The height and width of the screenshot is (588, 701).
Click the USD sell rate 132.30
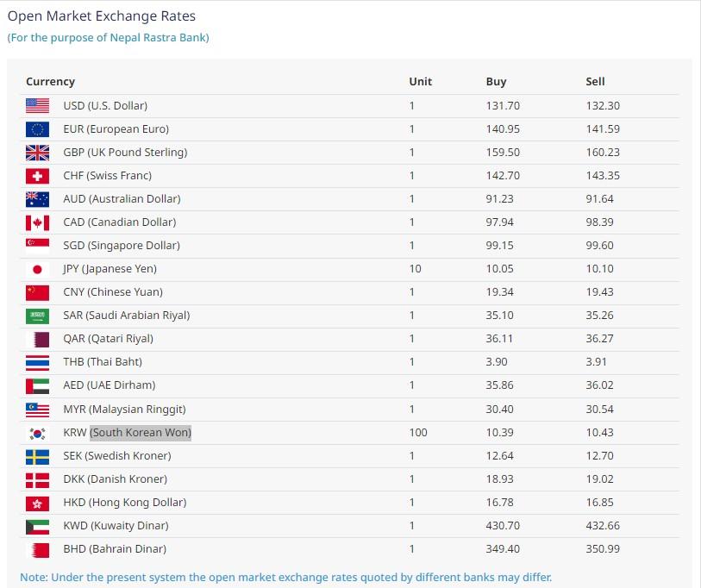tap(603, 106)
